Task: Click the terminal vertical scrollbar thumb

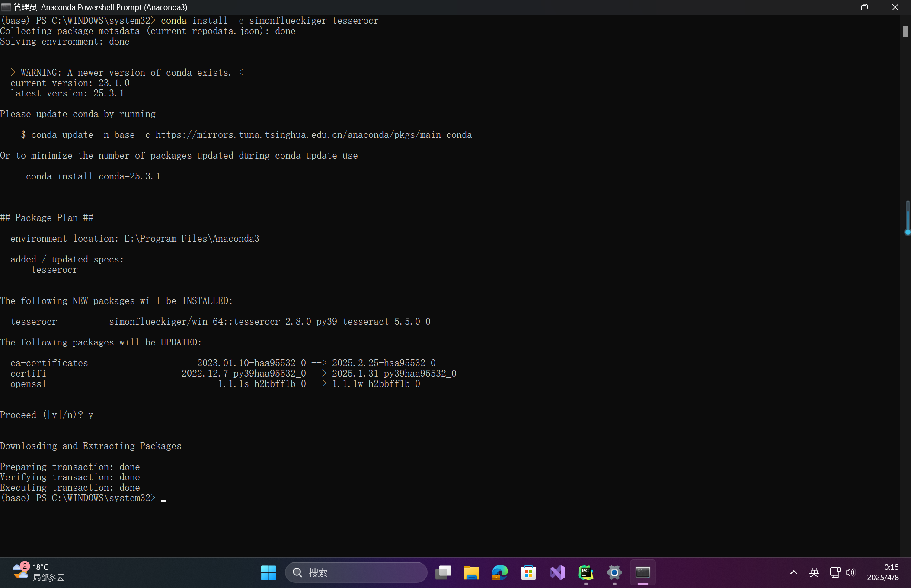Action: point(905,32)
